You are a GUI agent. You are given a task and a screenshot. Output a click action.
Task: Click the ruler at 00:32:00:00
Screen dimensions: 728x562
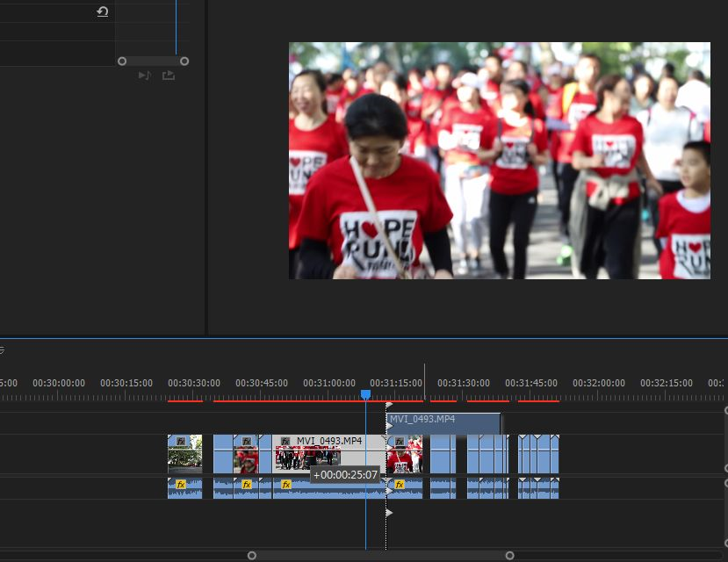pyautogui.click(x=598, y=384)
